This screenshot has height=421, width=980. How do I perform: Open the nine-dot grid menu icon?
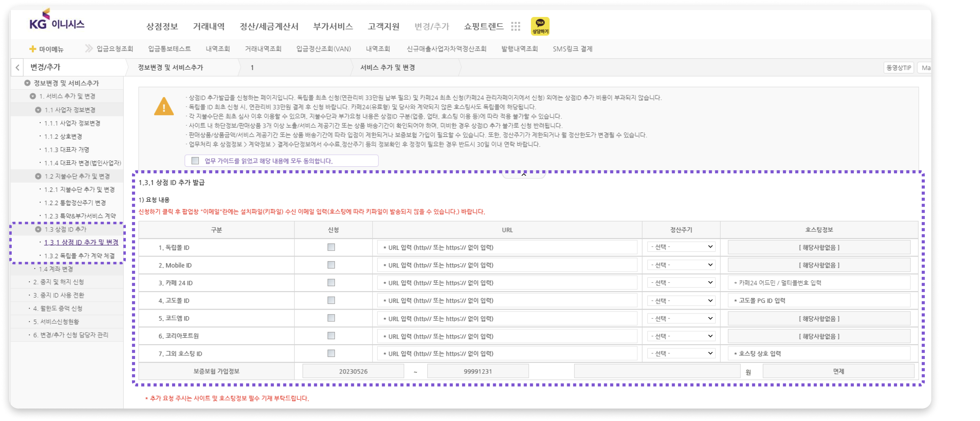click(516, 26)
